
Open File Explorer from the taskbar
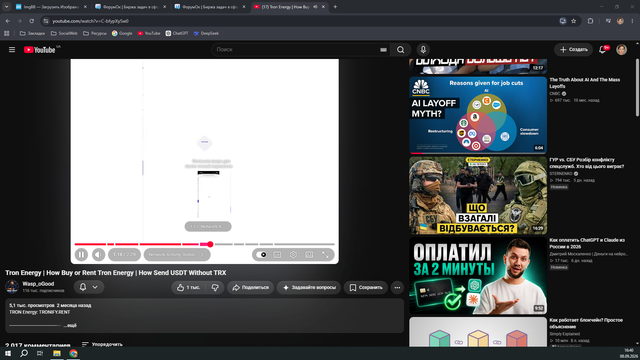click(57, 353)
